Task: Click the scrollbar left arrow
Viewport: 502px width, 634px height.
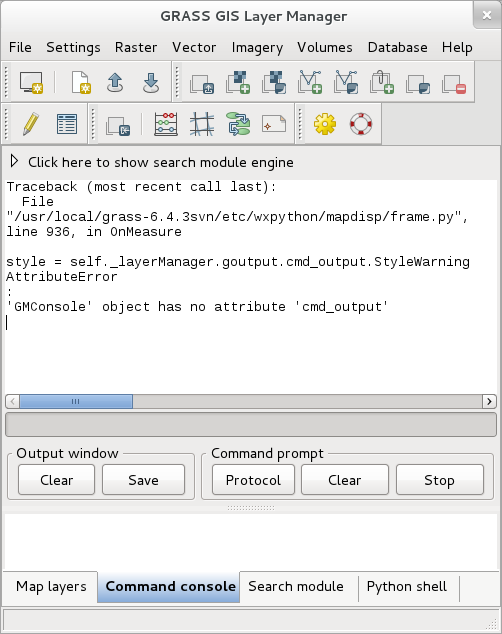Action: (x=13, y=402)
